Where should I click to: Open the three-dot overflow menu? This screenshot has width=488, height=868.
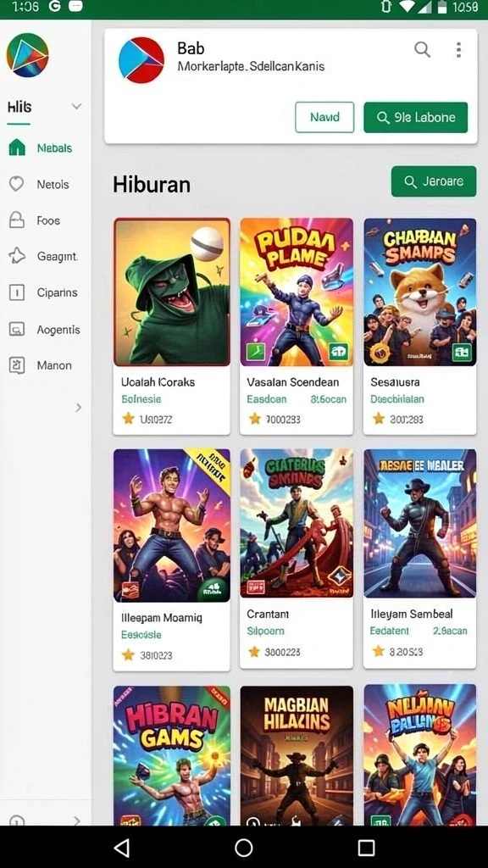point(458,50)
